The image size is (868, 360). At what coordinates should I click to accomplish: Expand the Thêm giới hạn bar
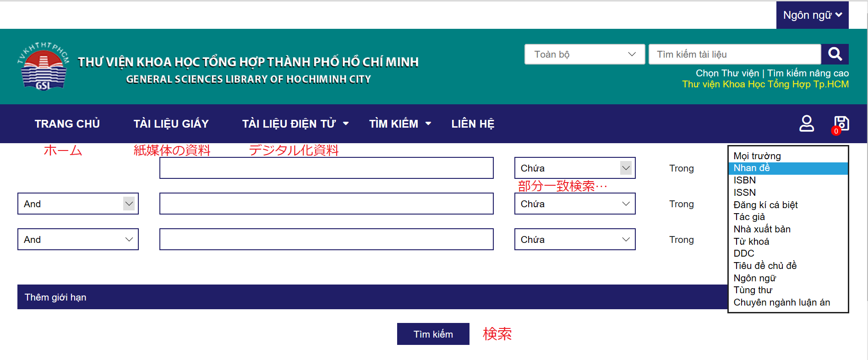(372, 297)
